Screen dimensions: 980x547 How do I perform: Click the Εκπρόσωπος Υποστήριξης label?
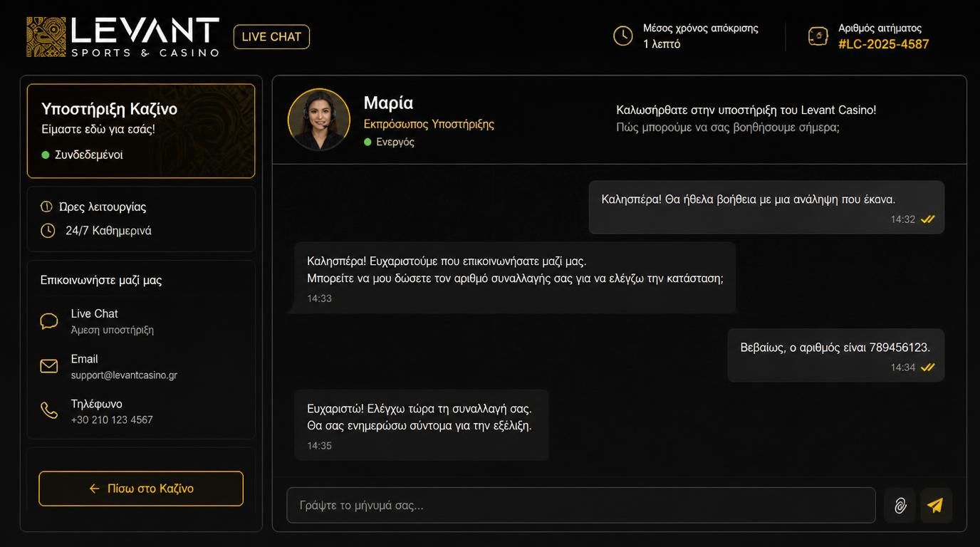point(429,124)
